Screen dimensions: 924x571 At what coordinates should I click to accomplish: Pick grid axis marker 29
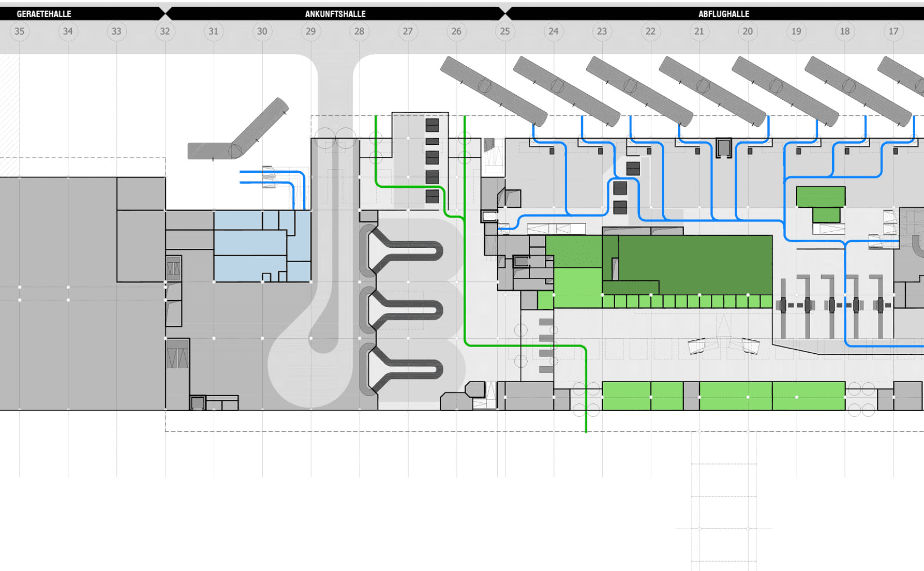(310, 32)
